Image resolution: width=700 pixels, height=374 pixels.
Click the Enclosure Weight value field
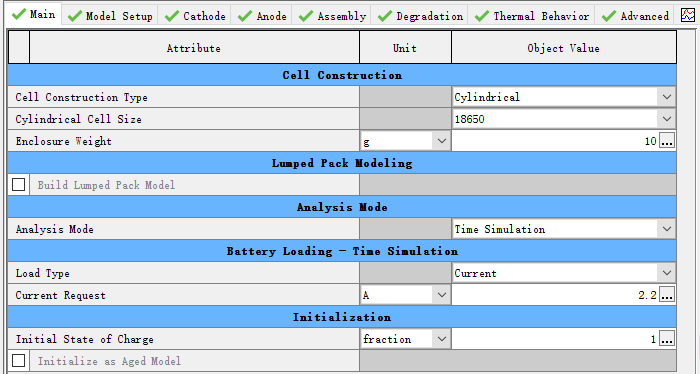[x=555, y=141]
